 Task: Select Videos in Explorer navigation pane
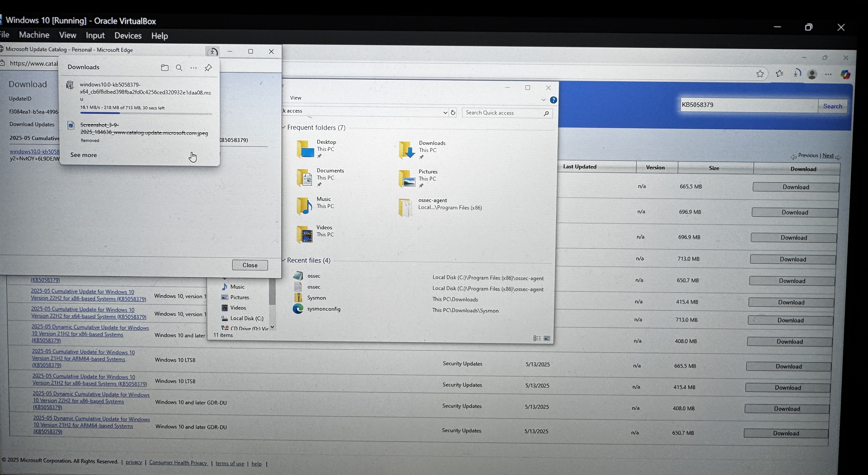pyautogui.click(x=233, y=308)
